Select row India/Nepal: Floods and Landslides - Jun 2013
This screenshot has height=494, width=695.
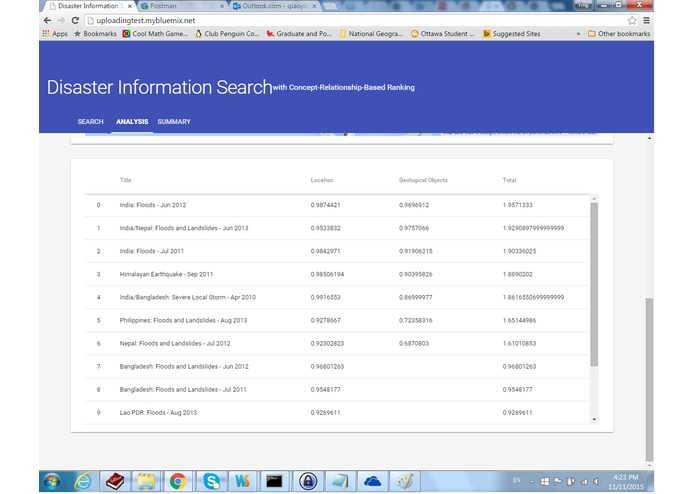337,228
